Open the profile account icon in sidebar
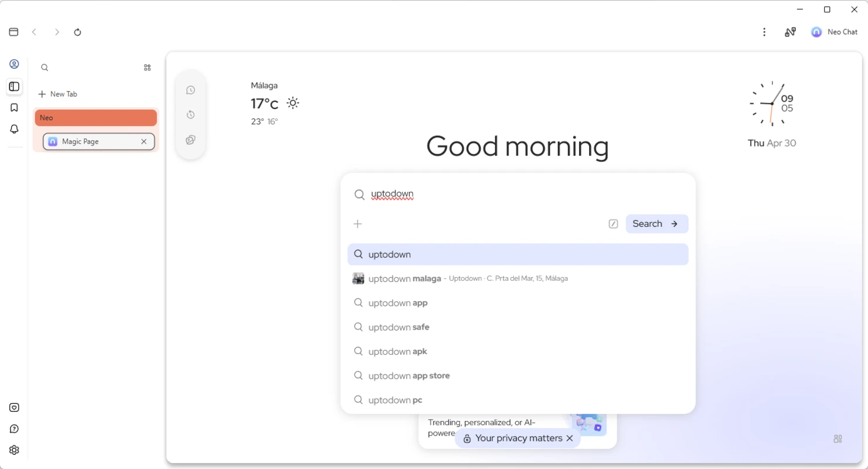 [x=15, y=64]
